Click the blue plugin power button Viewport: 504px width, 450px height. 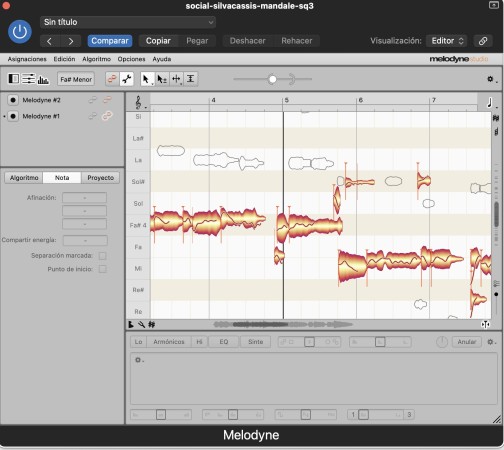tap(20, 32)
